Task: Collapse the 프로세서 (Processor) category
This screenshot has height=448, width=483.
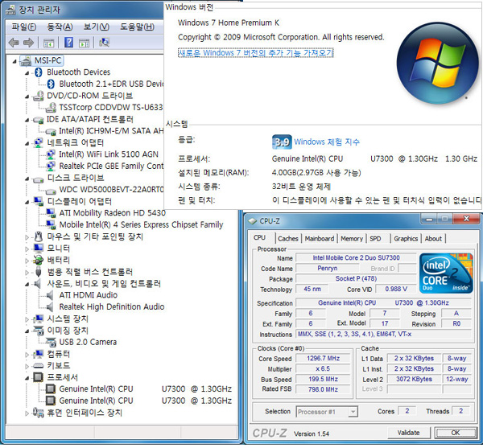Action: point(27,377)
